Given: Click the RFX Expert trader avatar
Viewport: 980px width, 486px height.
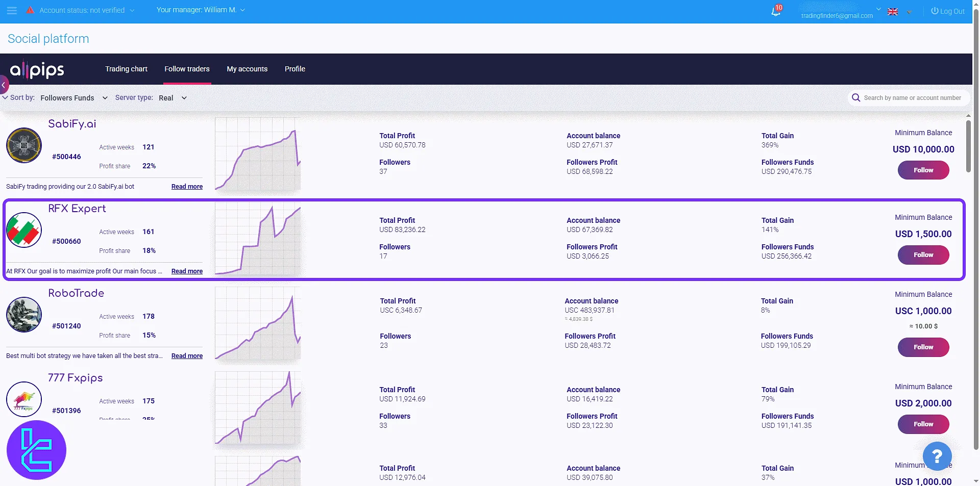Looking at the screenshot, I should coord(24,230).
